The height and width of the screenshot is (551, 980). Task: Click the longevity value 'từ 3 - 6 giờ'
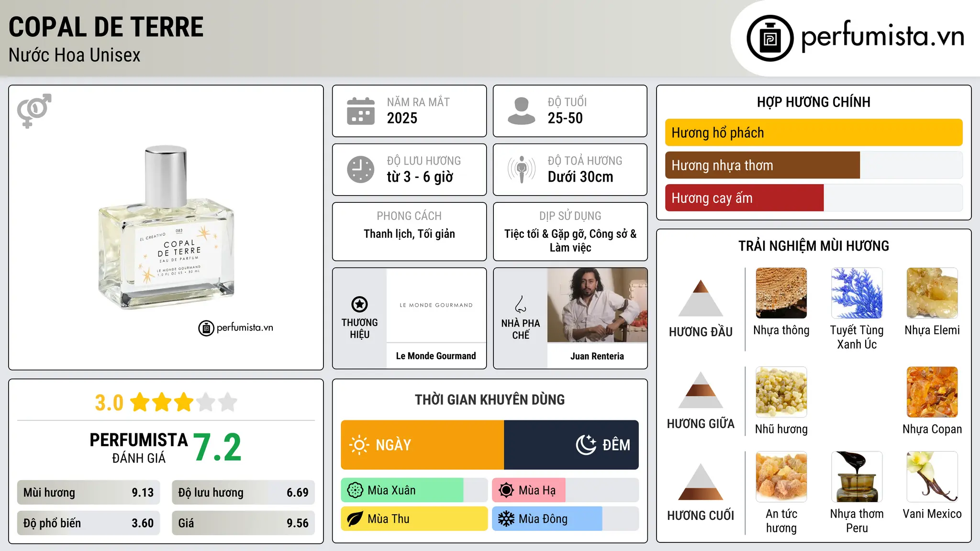(x=420, y=177)
